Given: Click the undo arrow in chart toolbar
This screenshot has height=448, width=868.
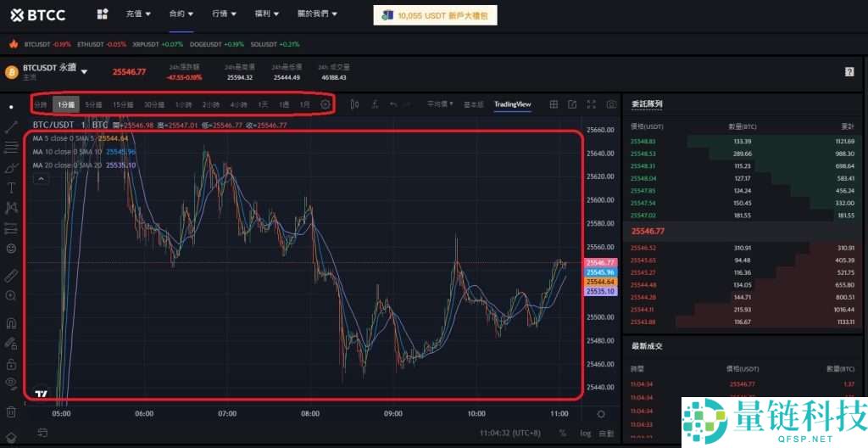Looking at the screenshot, I should 393,104.
